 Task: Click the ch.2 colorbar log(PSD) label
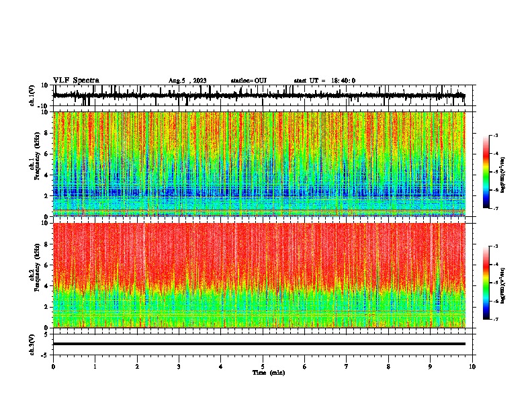tap(502, 286)
